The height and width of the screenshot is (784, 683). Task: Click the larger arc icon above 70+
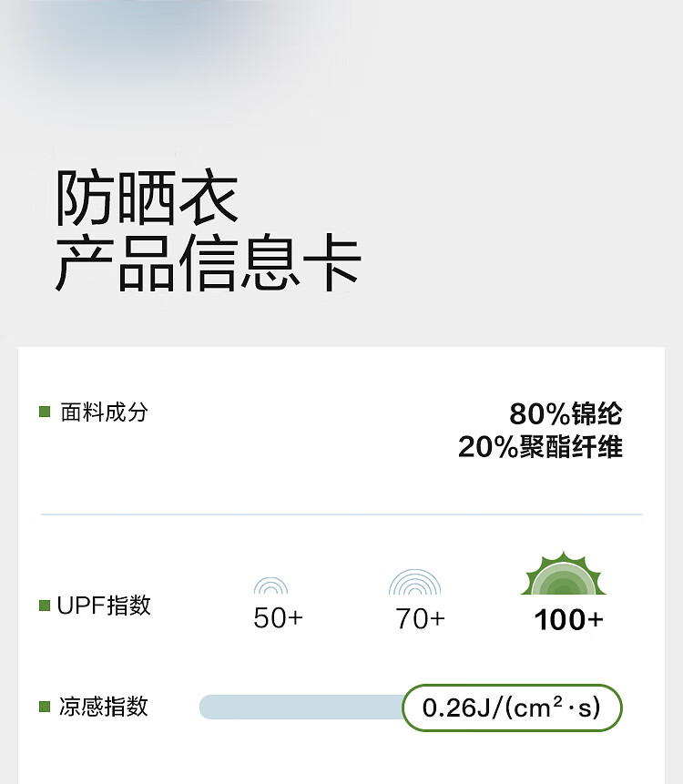(414, 583)
